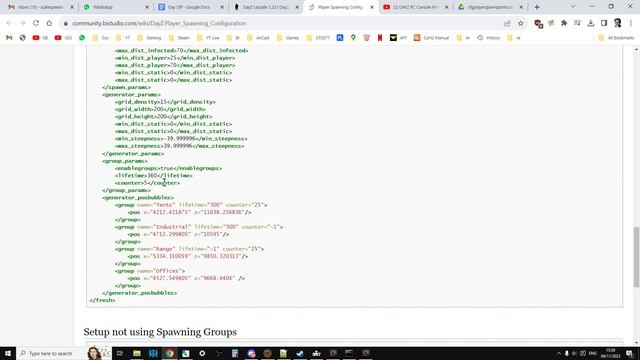Open the AirCast bookmarks folder
The height and width of the screenshot is (360, 640).
[258, 38]
